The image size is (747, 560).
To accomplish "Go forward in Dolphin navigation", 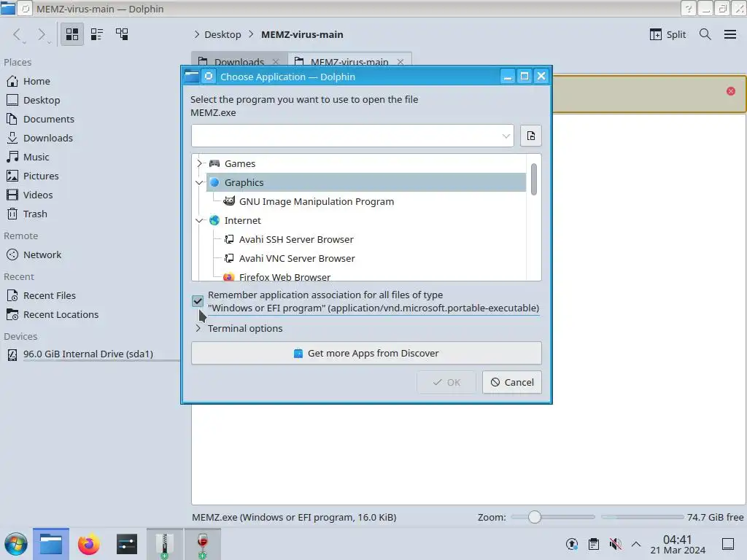I will (x=42, y=34).
